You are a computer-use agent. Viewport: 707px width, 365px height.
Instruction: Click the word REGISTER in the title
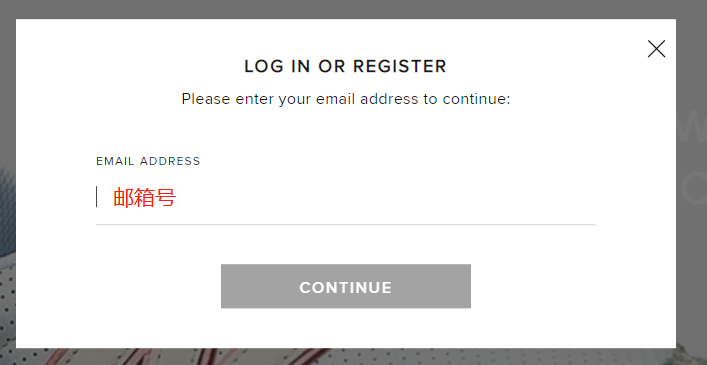point(399,67)
